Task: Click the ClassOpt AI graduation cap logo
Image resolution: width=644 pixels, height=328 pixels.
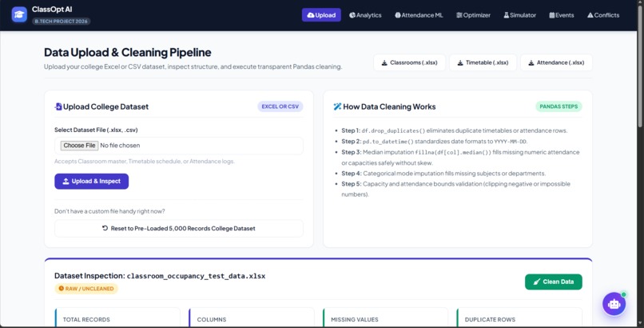Action: [x=19, y=14]
